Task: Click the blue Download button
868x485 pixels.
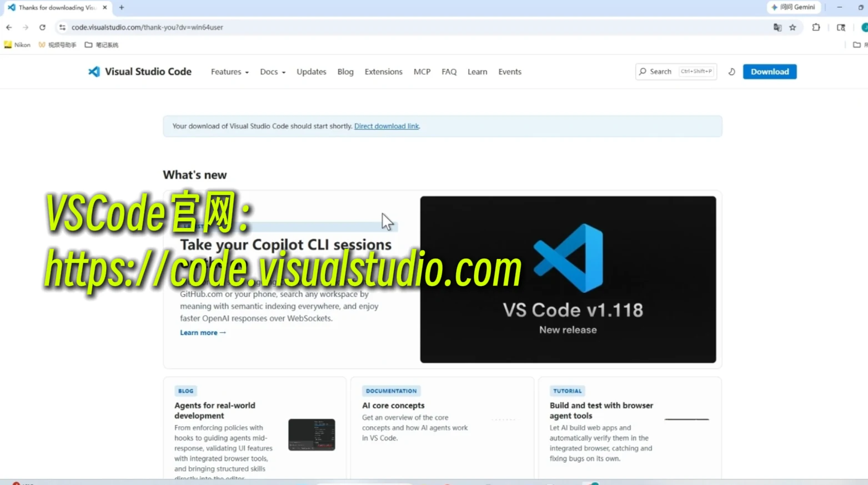Action: point(770,72)
